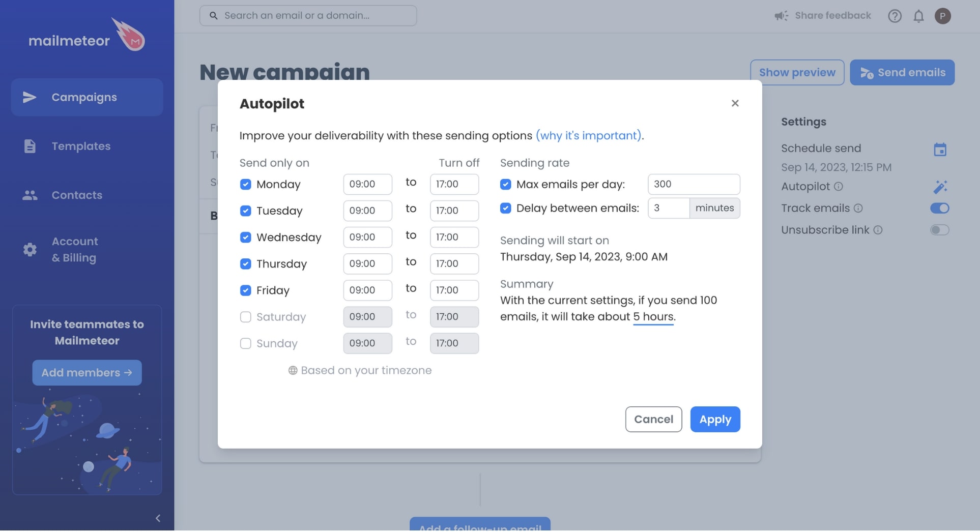The width and height of the screenshot is (980, 532).
Task: Click Send emails button
Action: pyautogui.click(x=902, y=72)
